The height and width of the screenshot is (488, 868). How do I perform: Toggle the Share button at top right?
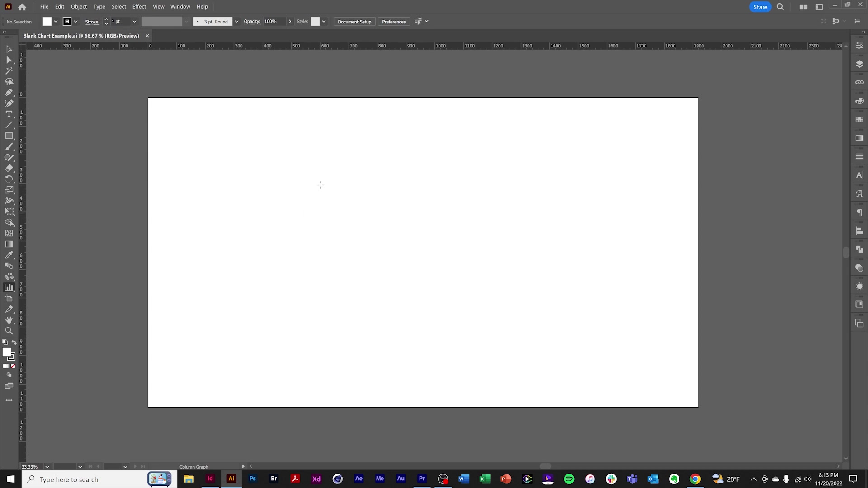760,7
